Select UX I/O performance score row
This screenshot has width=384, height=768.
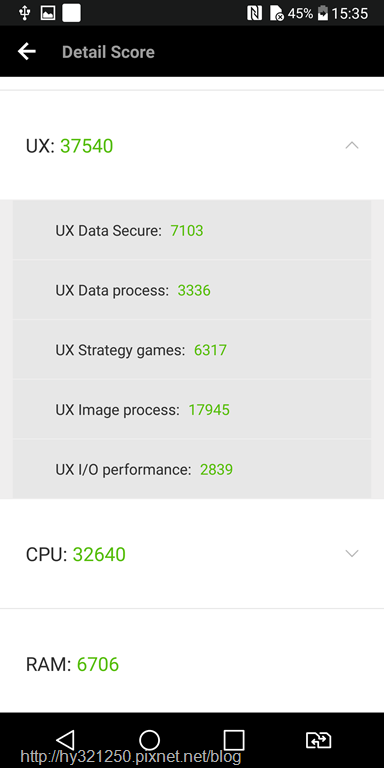[x=192, y=469]
